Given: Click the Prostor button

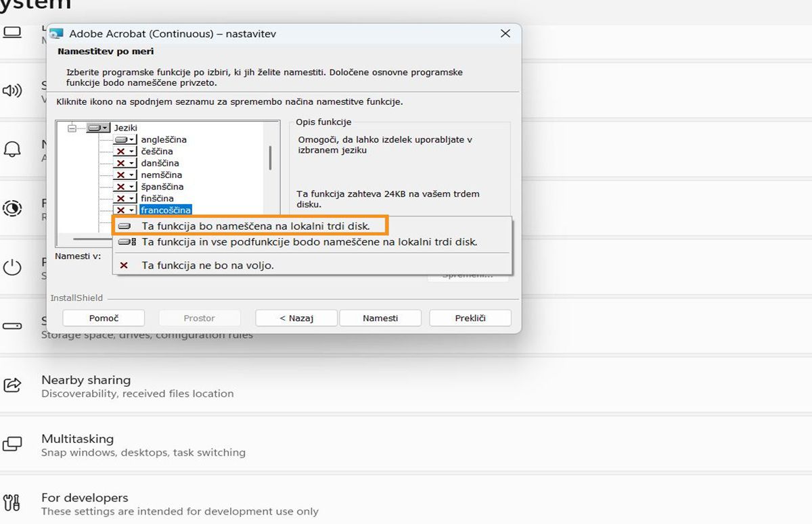Looking at the screenshot, I should [x=200, y=318].
